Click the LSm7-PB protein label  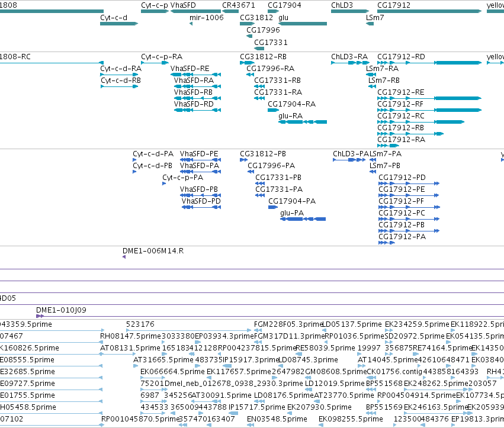(x=385, y=166)
